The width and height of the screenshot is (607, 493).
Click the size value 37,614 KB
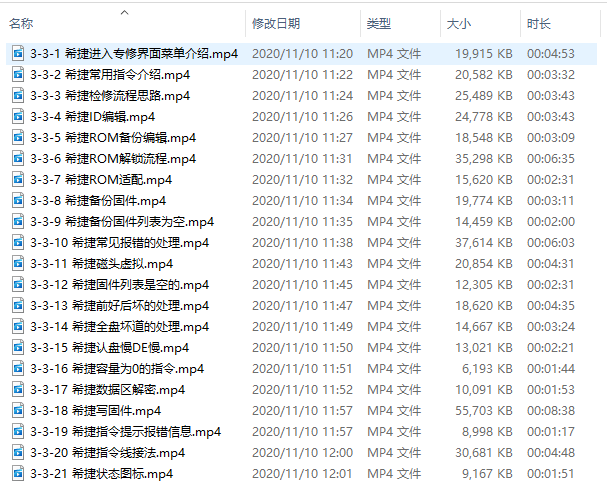[484, 243]
